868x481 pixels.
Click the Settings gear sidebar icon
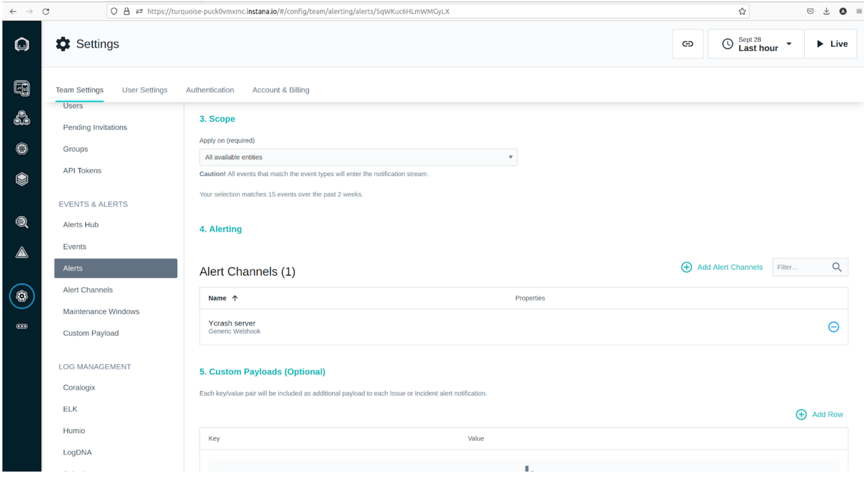tap(22, 296)
